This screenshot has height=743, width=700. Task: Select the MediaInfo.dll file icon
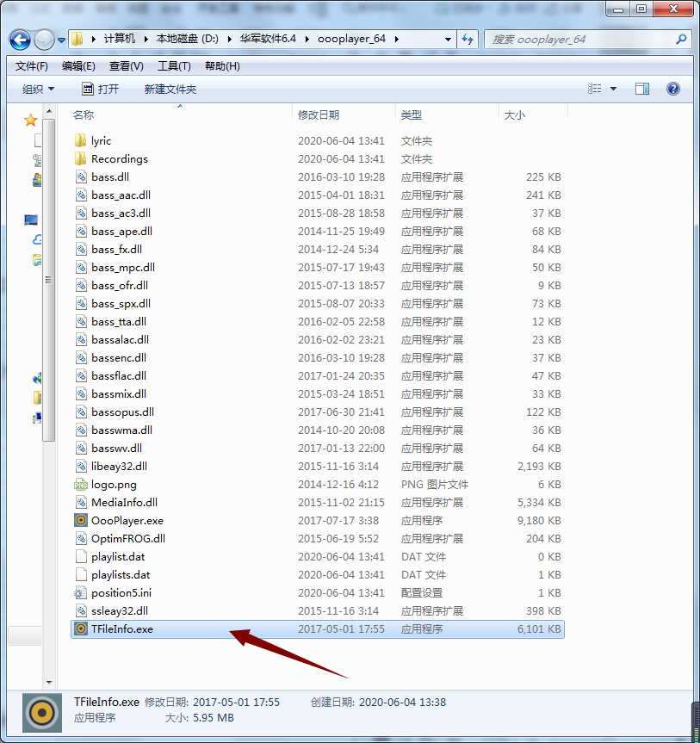click(x=81, y=502)
